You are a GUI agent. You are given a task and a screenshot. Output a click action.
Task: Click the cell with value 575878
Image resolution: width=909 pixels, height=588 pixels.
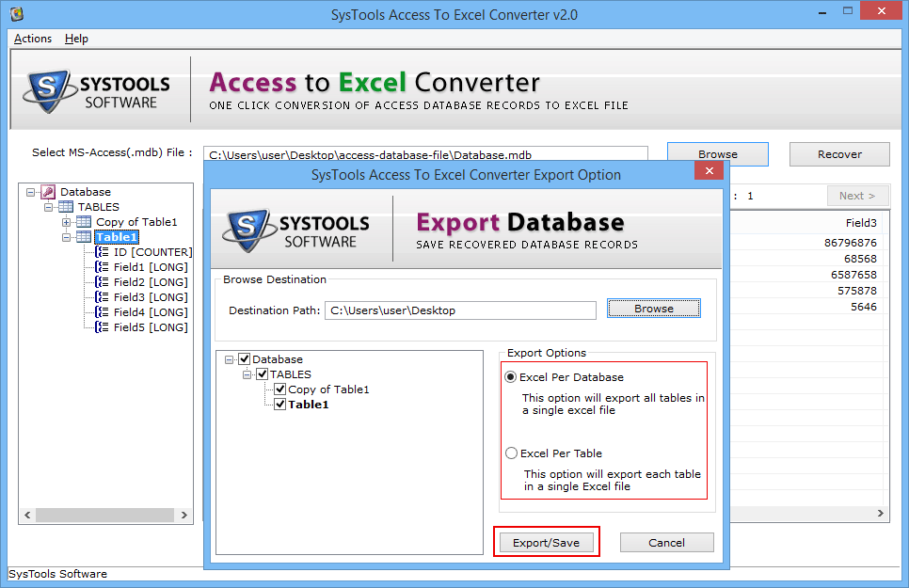coord(857,291)
